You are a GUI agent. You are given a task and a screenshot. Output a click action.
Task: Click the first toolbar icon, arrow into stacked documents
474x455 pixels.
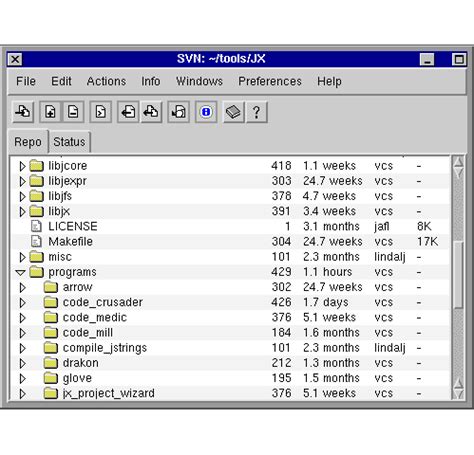23,112
